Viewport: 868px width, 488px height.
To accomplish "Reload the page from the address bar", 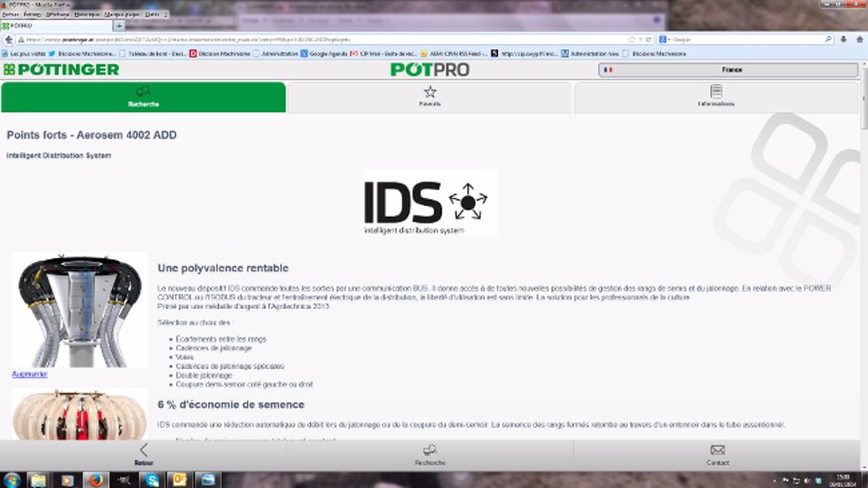I will (648, 40).
